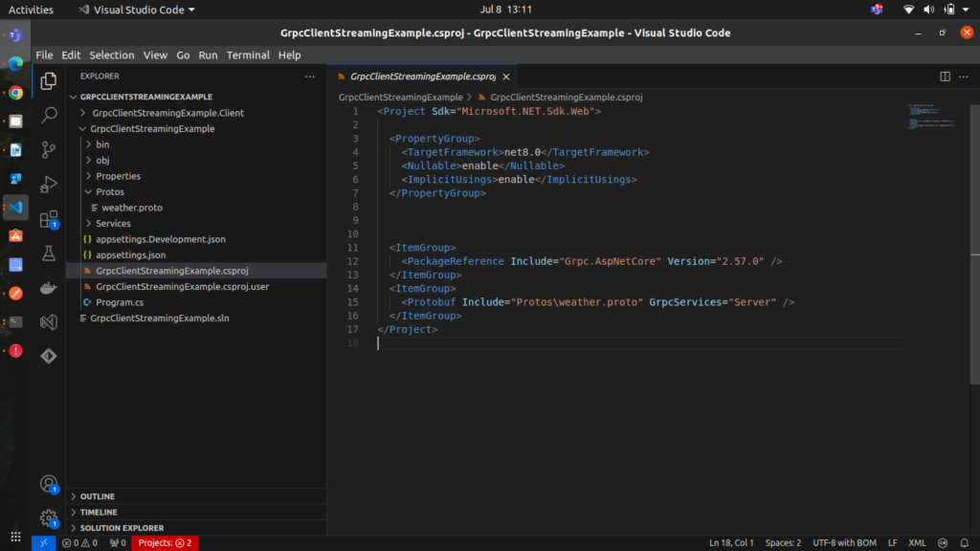Click the notifications bell in status bar
Image resolution: width=980 pixels, height=551 pixels.
[965, 543]
